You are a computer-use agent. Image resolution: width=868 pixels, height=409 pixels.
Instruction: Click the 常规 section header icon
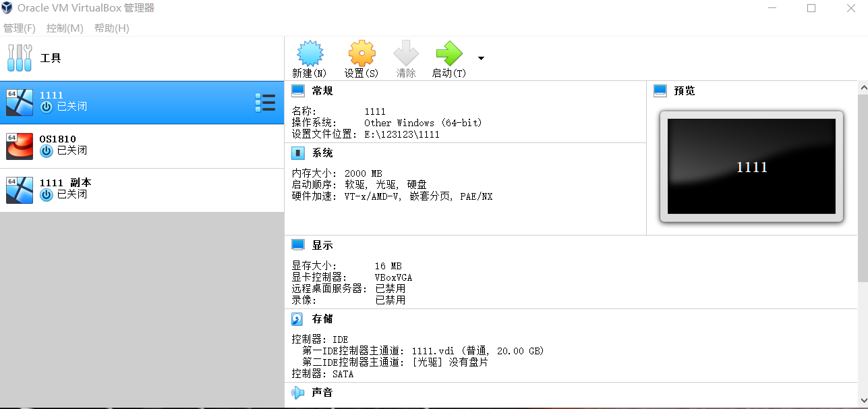[297, 90]
